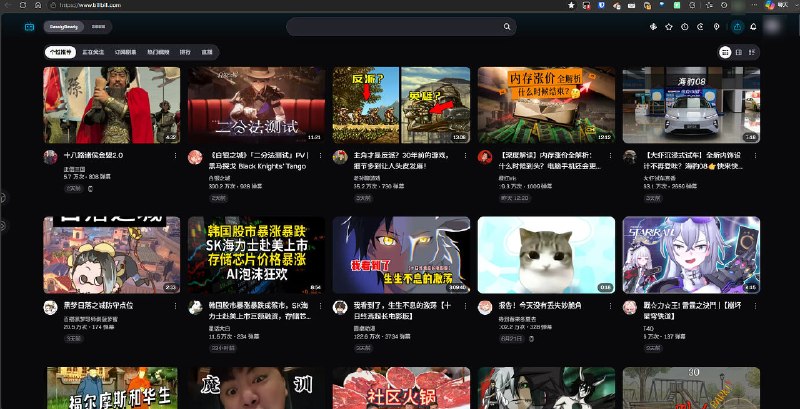800x409 pixels.
Task: Play the STAR RAIL character thumbnail
Action: click(691, 255)
